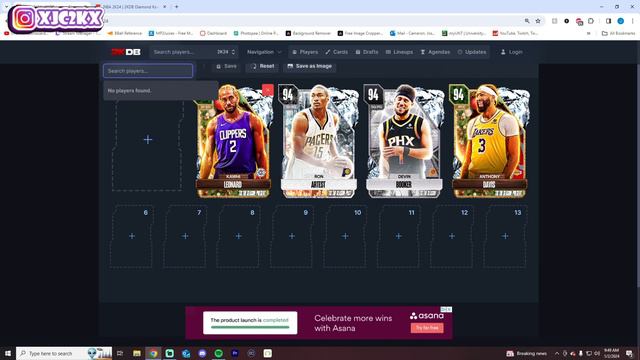This screenshot has height=360, width=640.
Task: Remove the Kawhi Leonard card with red X
Action: 268,90
